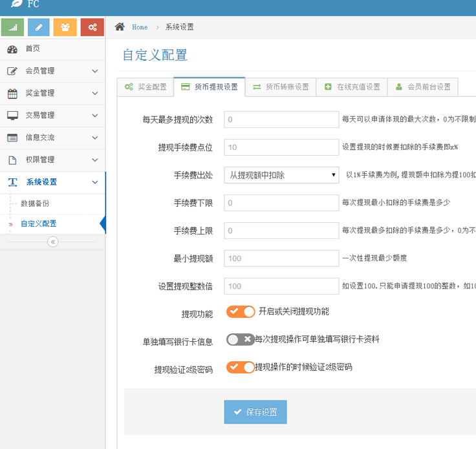The width and height of the screenshot is (476, 449).
Task: Toggle the 提现功能 switch
Action: point(241,312)
